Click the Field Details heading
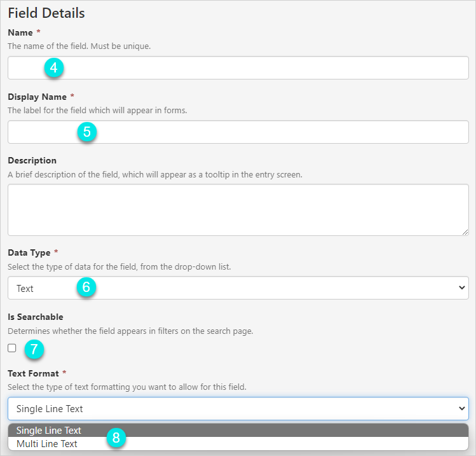Viewport: 476px width, 456px height. point(46,13)
